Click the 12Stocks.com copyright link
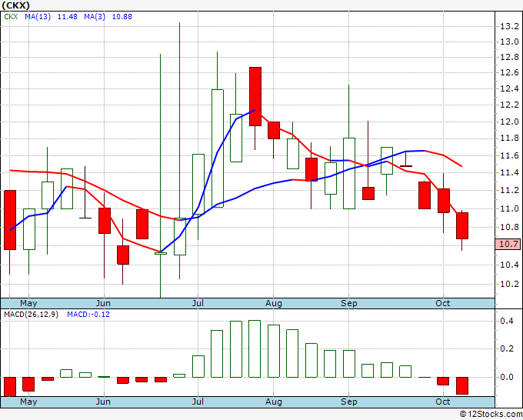 (x=491, y=414)
